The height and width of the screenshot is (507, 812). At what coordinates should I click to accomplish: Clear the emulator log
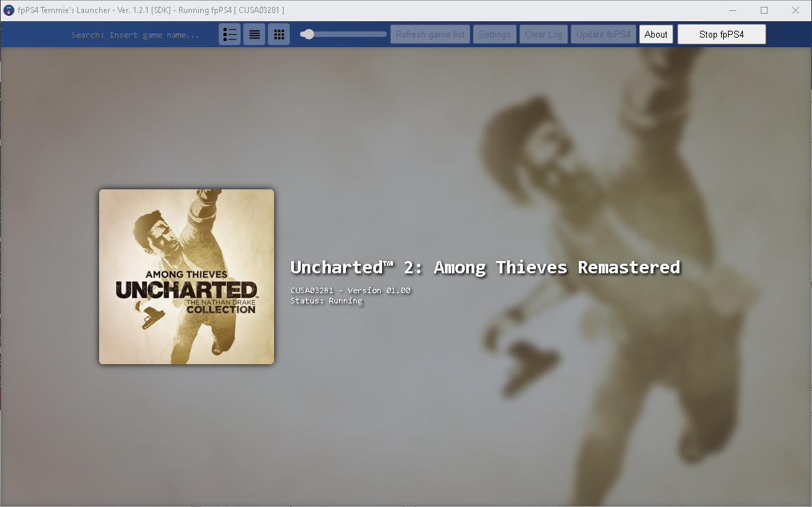coord(543,33)
